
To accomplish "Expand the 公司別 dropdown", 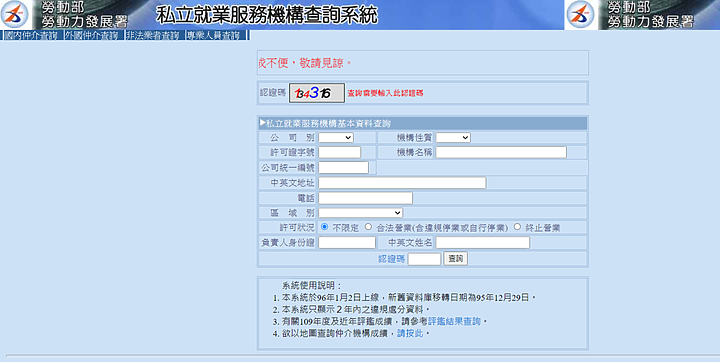I will point(336,137).
